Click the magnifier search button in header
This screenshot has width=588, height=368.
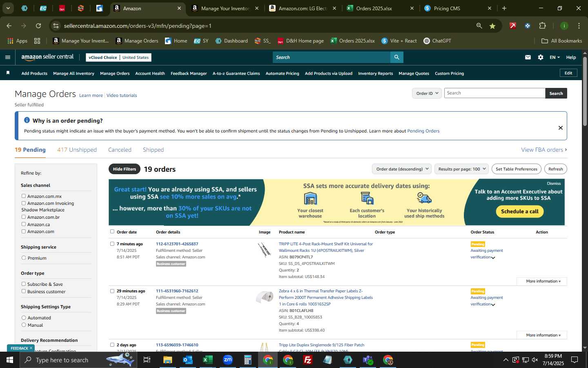pos(396,57)
